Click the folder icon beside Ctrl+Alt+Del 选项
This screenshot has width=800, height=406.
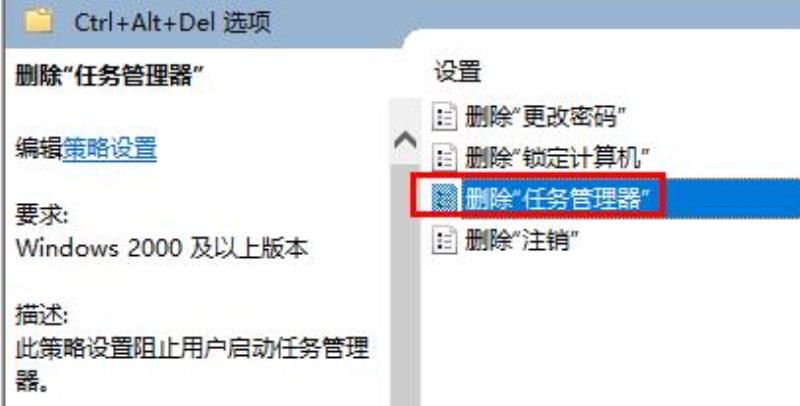click(x=39, y=21)
